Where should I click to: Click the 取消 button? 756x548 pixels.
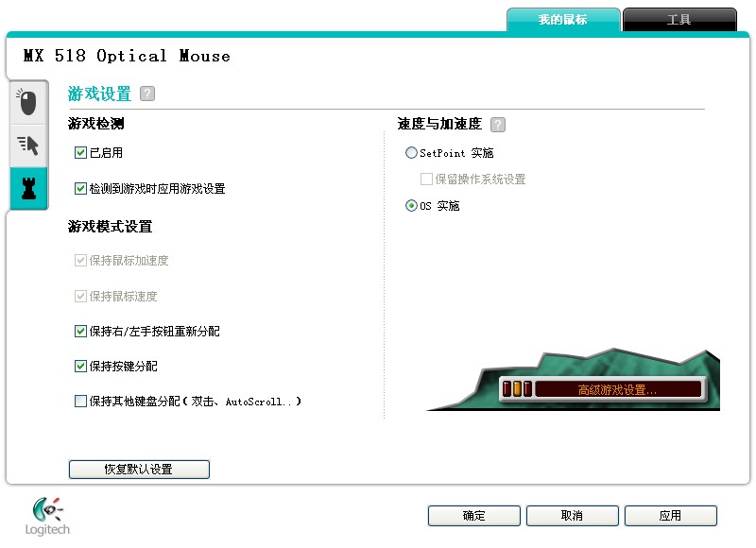click(x=573, y=516)
